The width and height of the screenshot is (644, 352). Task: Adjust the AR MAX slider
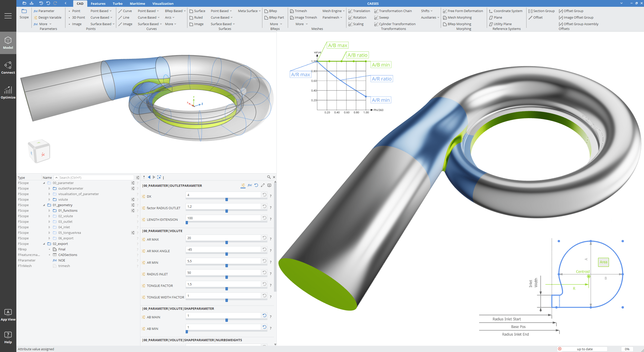point(226,242)
